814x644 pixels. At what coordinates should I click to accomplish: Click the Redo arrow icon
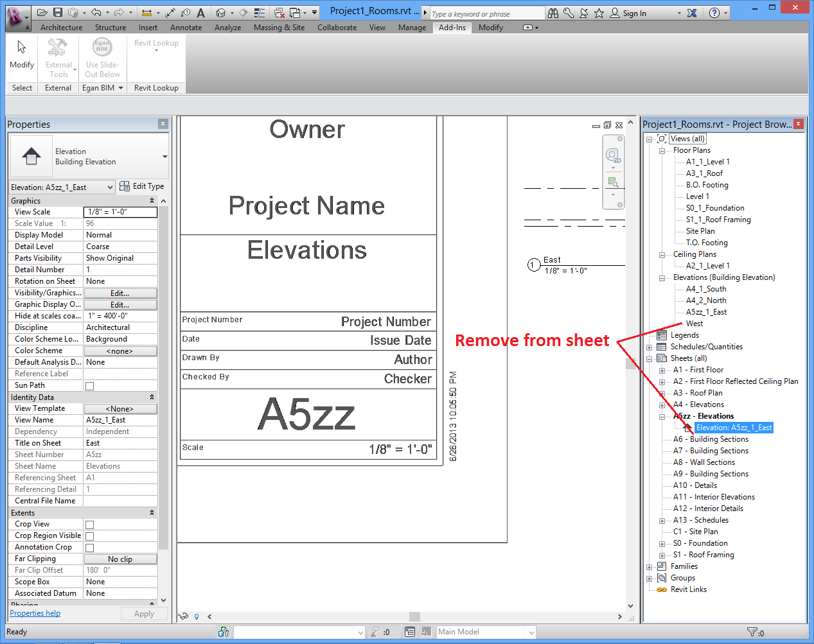(119, 12)
